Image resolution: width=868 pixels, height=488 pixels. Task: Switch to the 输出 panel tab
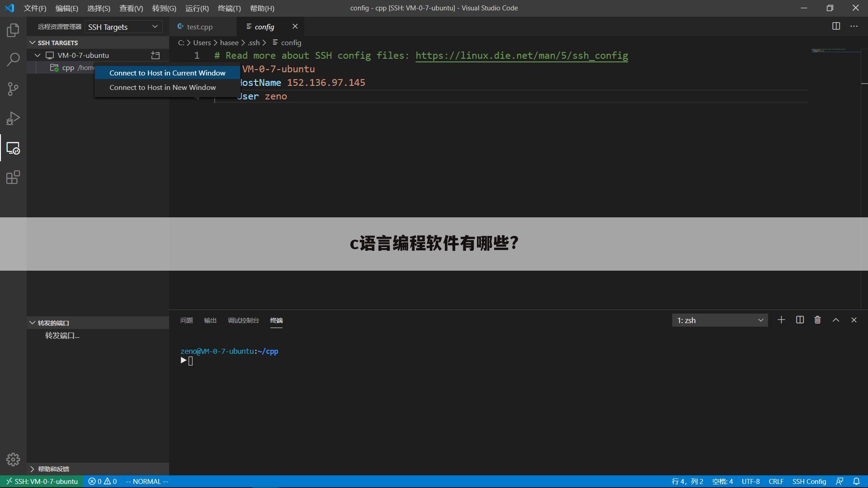pos(210,320)
